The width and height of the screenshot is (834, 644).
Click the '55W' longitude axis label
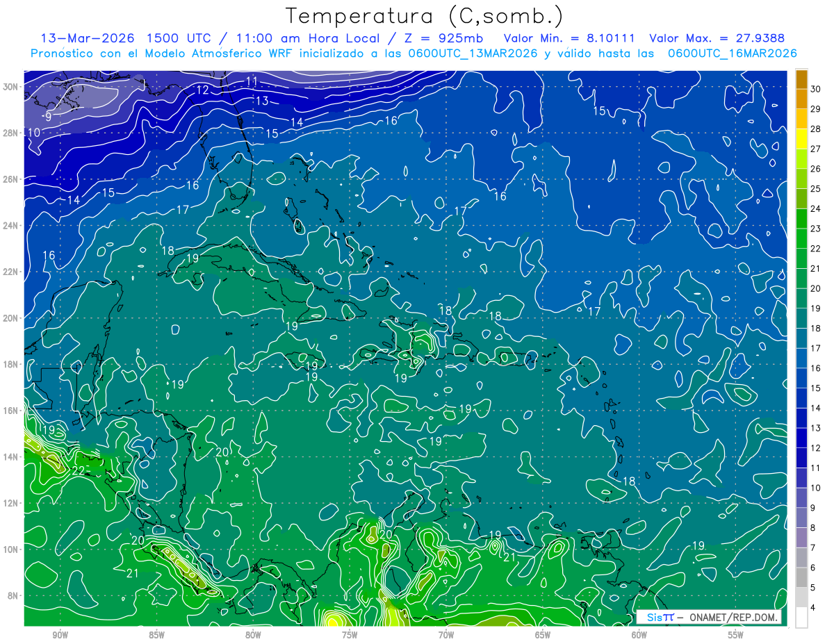[x=736, y=635]
